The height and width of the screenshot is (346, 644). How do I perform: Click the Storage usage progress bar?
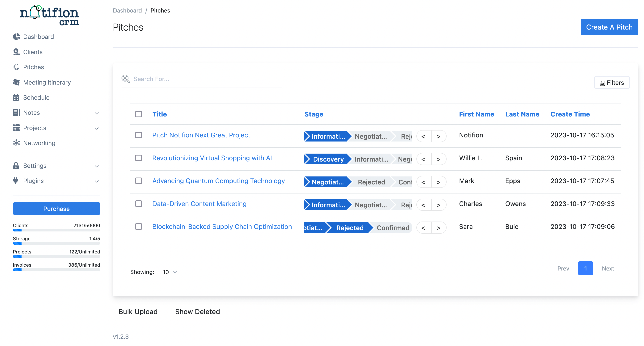(56, 243)
